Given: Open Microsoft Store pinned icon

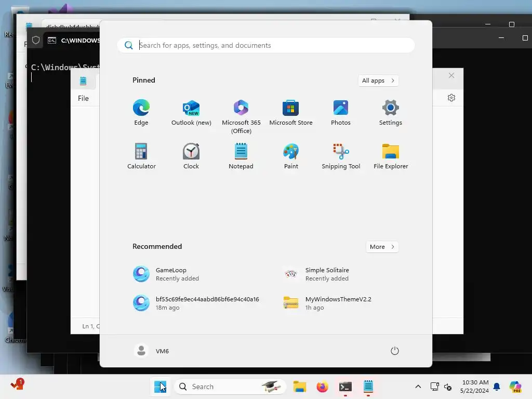Looking at the screenshot, I should click(x=291, y=113).
